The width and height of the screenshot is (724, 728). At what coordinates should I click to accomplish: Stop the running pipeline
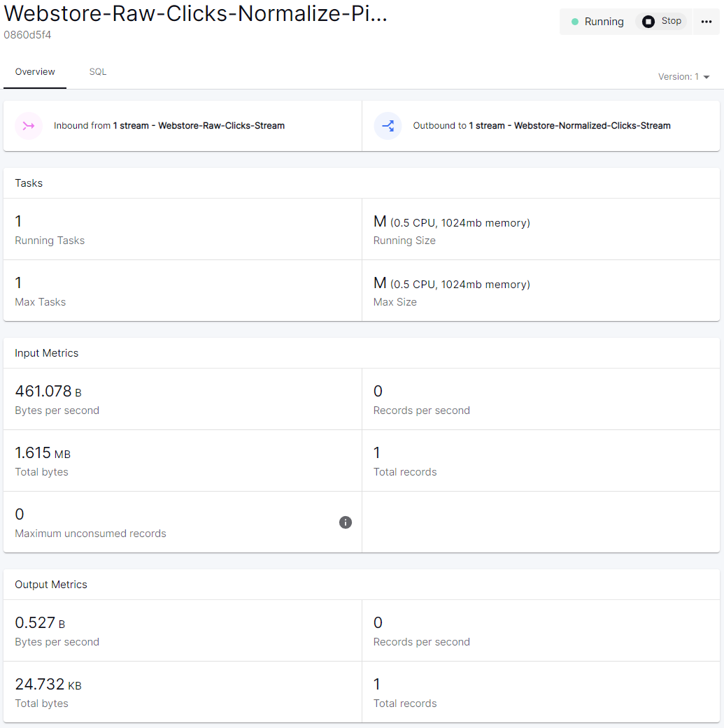pyautogui.click(x=662, y=22)
